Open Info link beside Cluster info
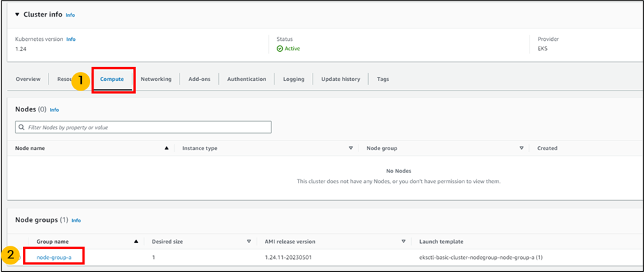Viewport: 644px width, 272px height. [70, 15]
